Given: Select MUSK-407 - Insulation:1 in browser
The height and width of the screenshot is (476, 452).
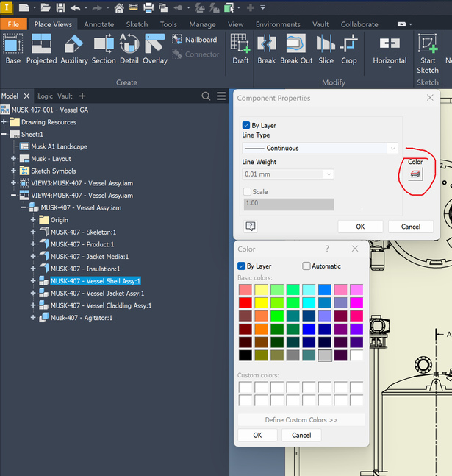Looking at the screenshot, I should tap(85, 269).
